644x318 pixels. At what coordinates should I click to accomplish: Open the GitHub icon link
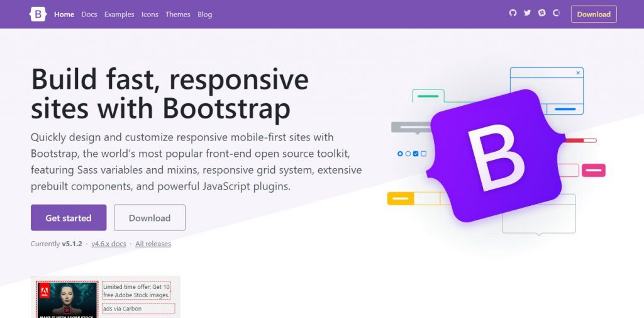point(513,13)
